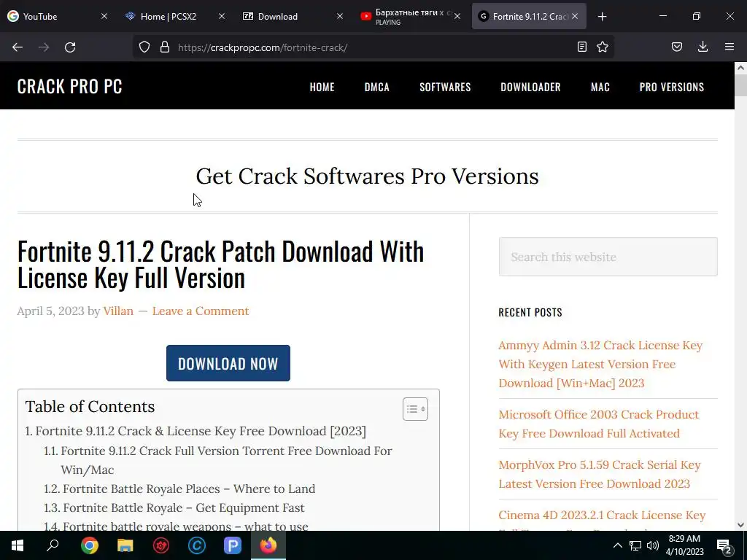747x560 pixels.
Task: Open the red gear app in taskbar
Action: pyautogui.click(x=161, y=545)
